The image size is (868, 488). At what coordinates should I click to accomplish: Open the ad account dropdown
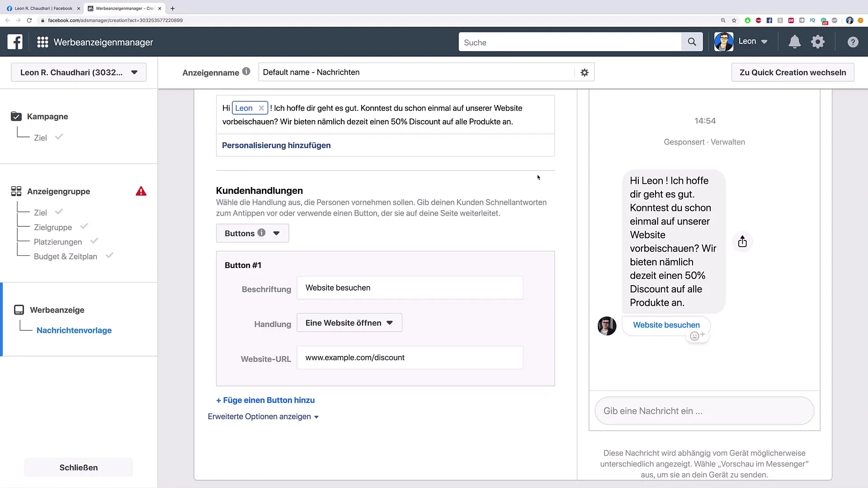click(x=79, y=72)
